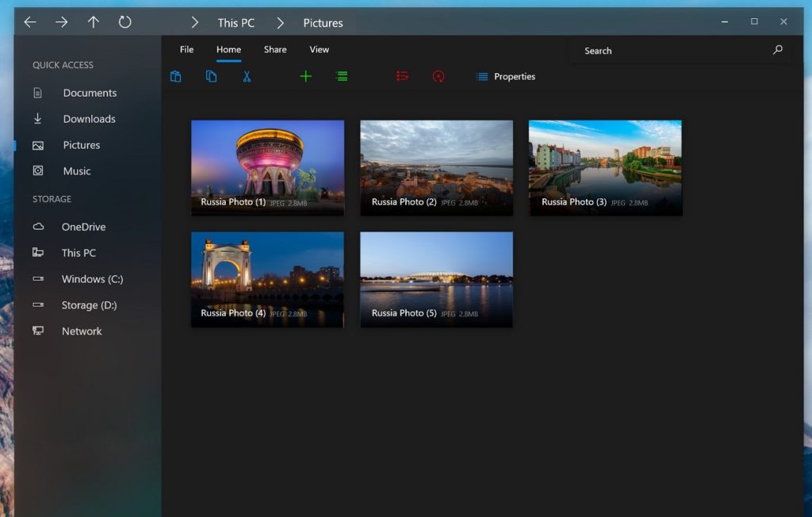The width and height of the screenshot is (812, 517).
Task: Expand the chevron before This PC
Action: [194, 22]
